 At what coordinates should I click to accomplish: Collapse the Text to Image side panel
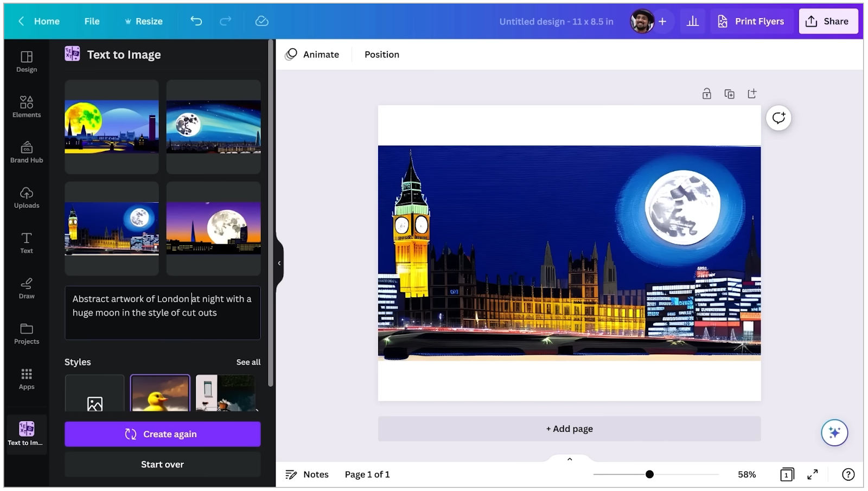(279, 263)
